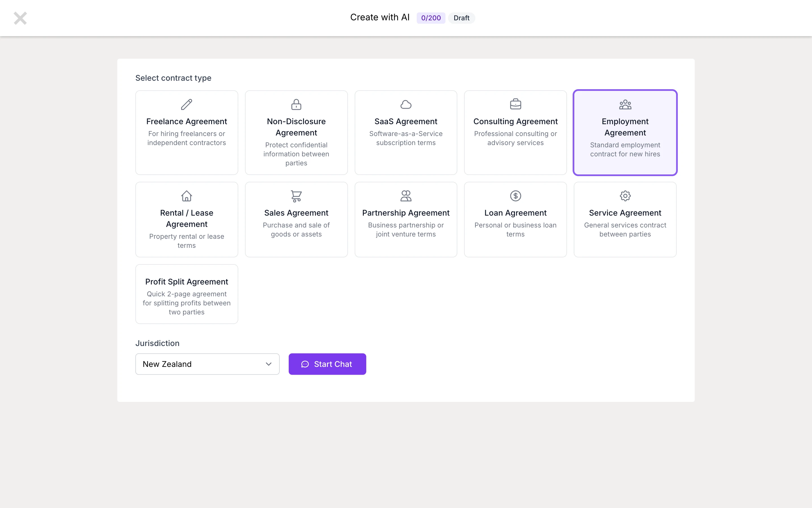The height and width of the screenshot is (508, 812).
Task: Click 'Professional consulting or advisory services' description
Action: tap(515, 138)
